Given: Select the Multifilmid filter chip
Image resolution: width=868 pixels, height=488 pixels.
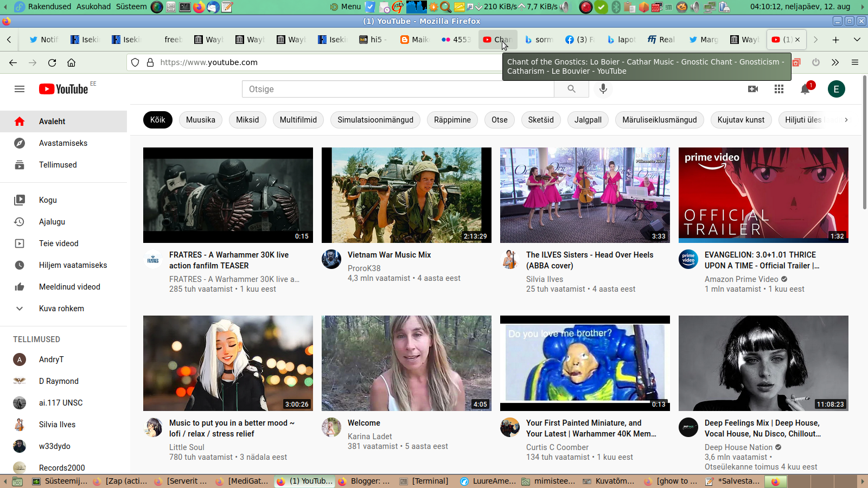Looking at the screenshot, I should (x=298, y=120).
